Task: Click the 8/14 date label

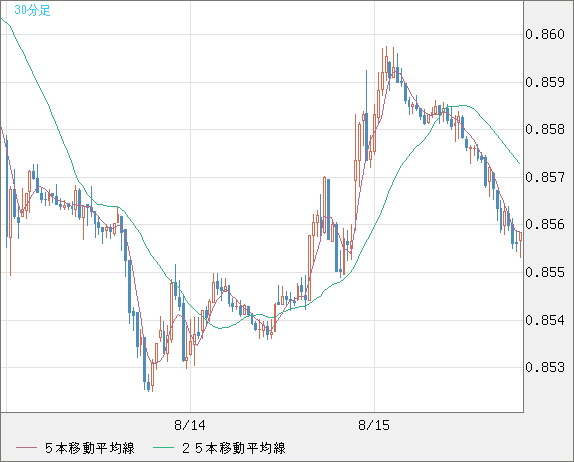Action: (190, 425)
